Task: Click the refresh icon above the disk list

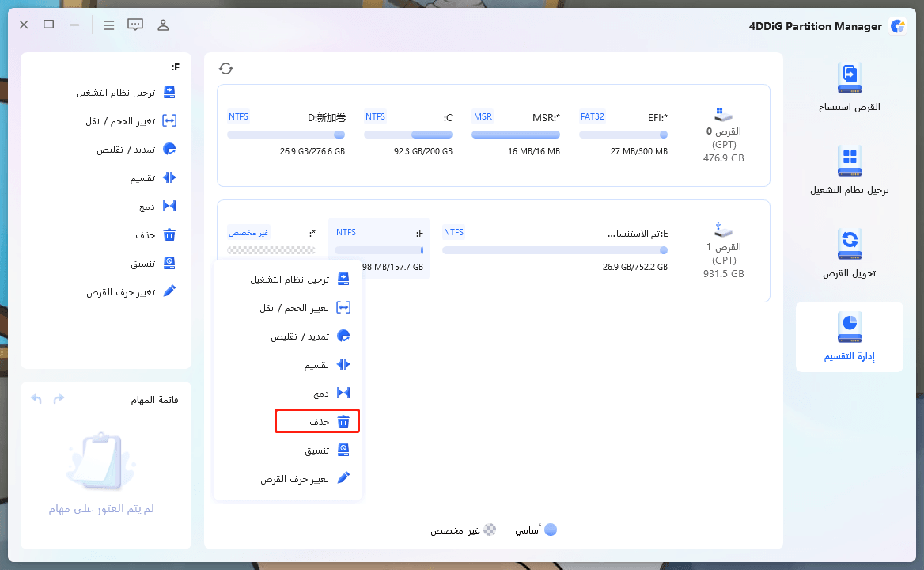Action: [x=226, y=68]
